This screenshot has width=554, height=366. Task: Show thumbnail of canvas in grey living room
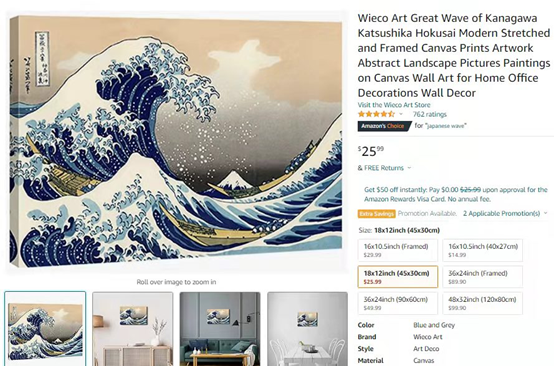(220, 329)
